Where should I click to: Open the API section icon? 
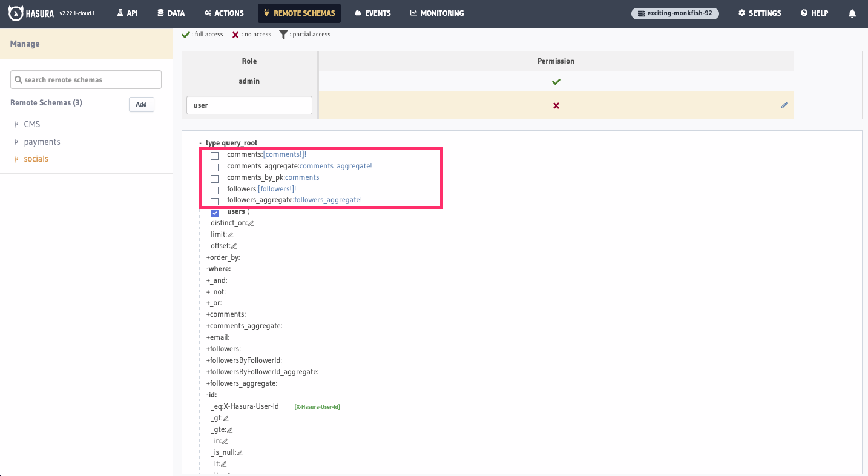pyautogui.click(x=119, y=13)
